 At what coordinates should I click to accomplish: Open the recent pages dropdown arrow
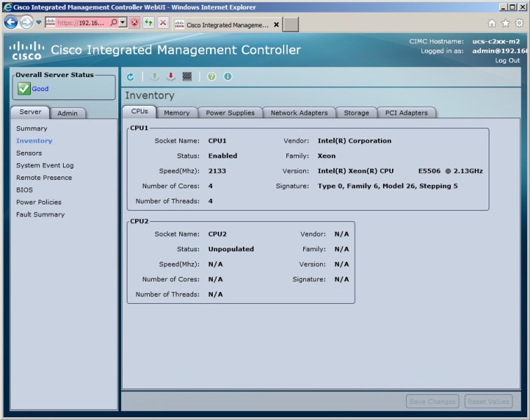tap(39, 22)
